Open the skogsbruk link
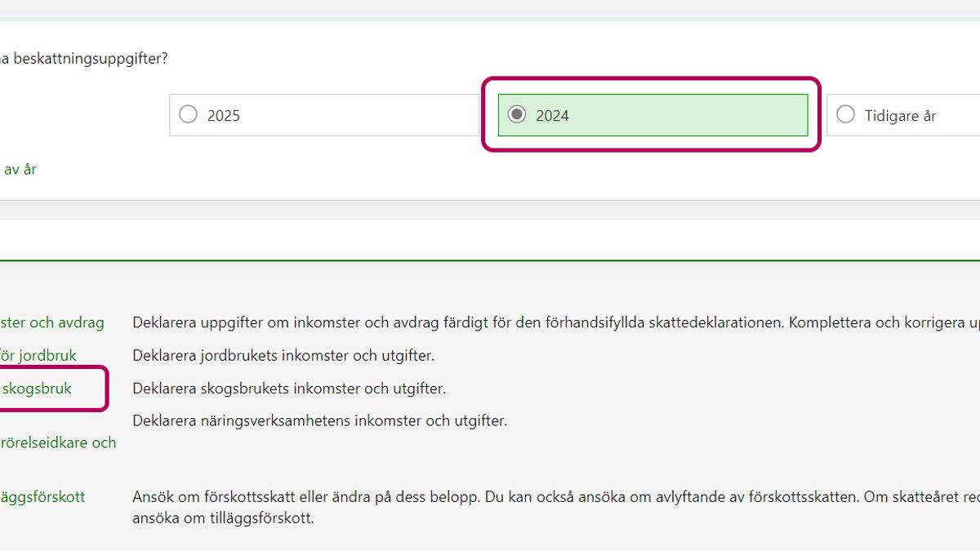This screenshot has height=551, width=980. [x=37, y=389]
